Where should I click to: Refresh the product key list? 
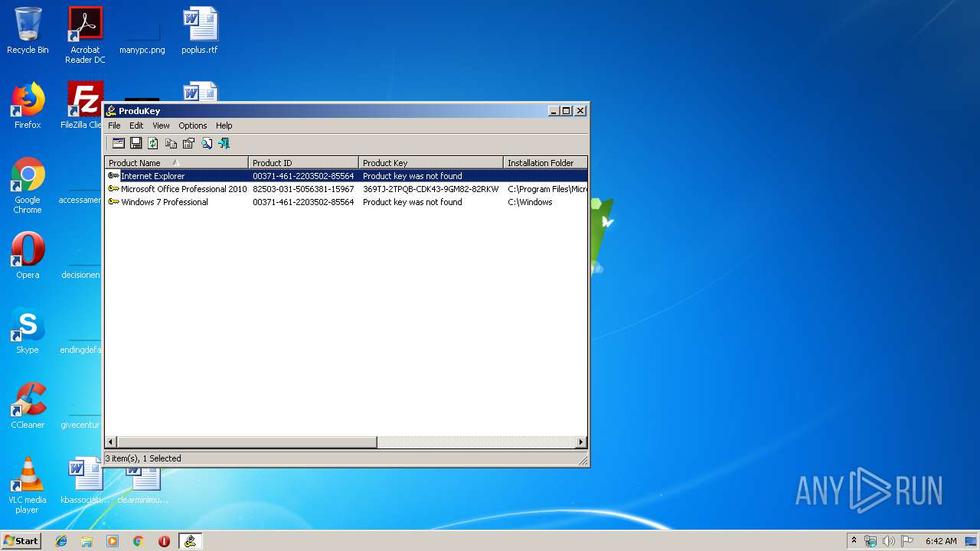[x=153, y=143]
